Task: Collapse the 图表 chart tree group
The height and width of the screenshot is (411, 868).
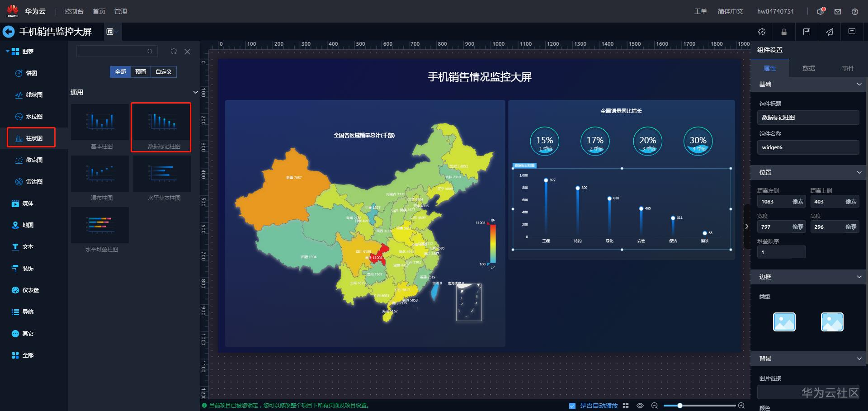Action: coord(8,52)
